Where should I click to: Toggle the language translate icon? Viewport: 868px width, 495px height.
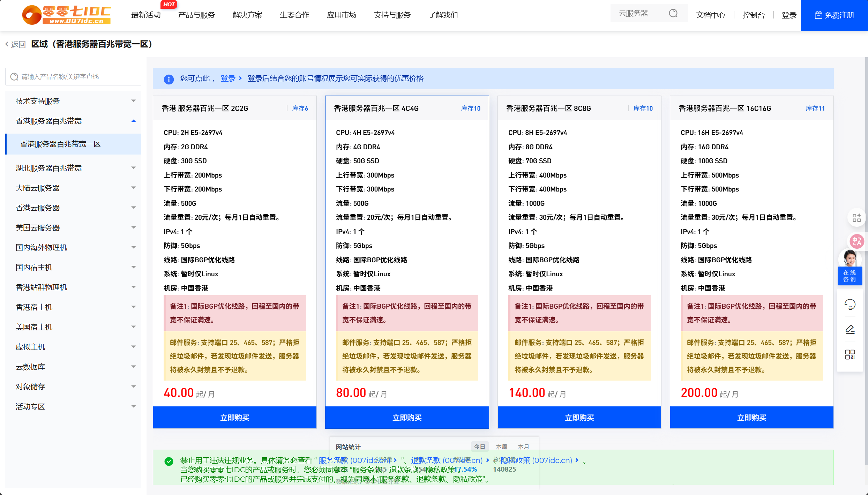point(856,241)
